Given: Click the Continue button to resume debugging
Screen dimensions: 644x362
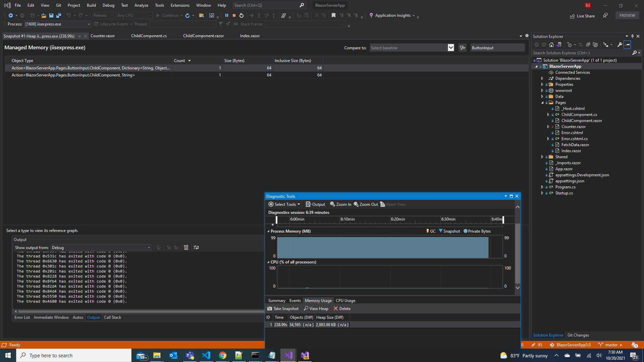Looking at the screenshot, I should (169, 15).
